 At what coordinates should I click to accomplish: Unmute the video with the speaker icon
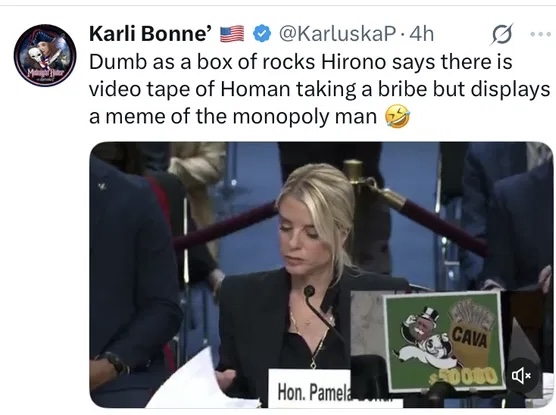click(521, 376)
